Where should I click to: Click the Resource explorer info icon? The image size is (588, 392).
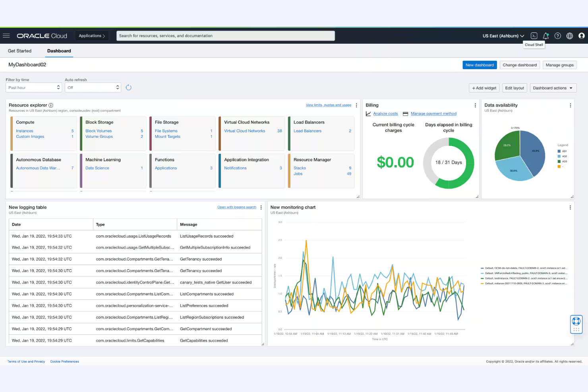pos(51,105)
